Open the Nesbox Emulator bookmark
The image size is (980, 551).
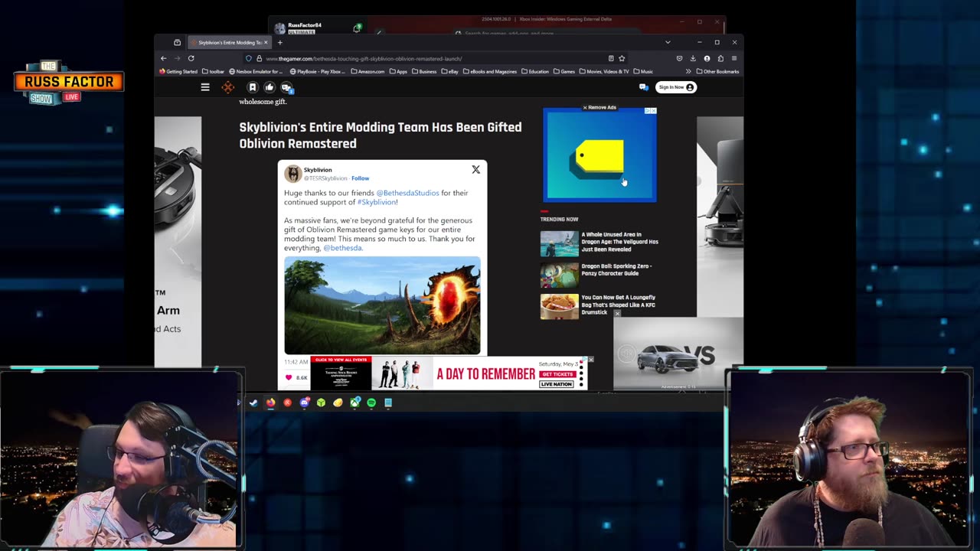256,71
